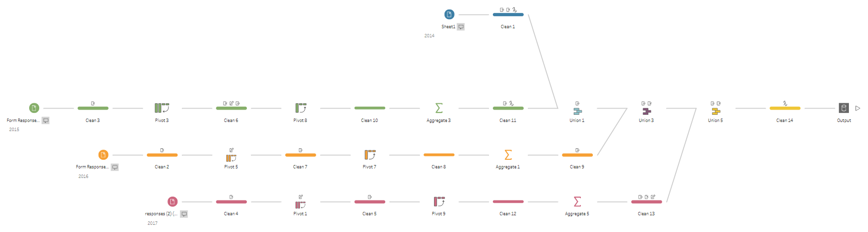
Task: Select the Output step icon
Action: click(844, 108)
